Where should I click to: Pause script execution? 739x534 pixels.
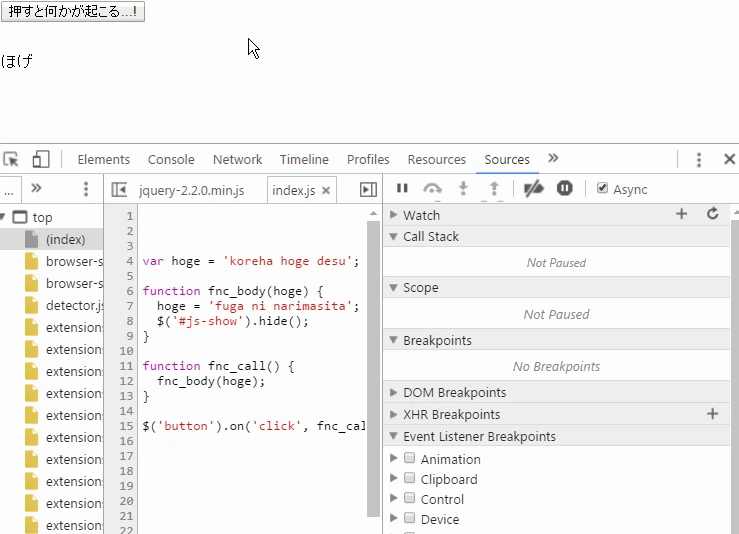point(402,189)
